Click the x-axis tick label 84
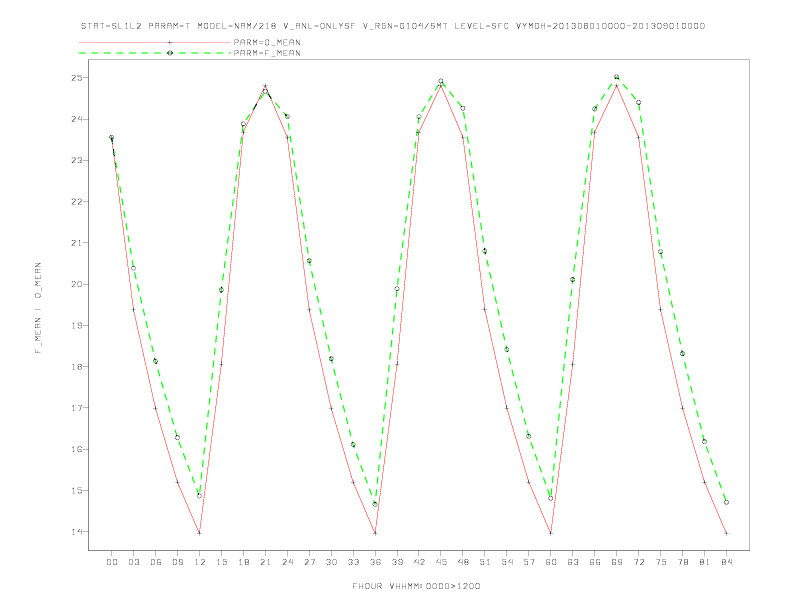The width and height of the screenshot is (792, 612). tap(727, 562)
